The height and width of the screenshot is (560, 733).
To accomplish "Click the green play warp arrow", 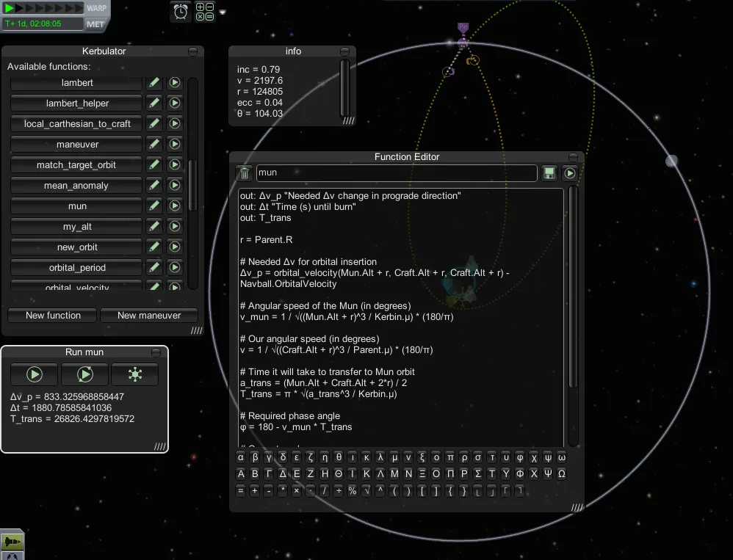I will click(8, 8).
